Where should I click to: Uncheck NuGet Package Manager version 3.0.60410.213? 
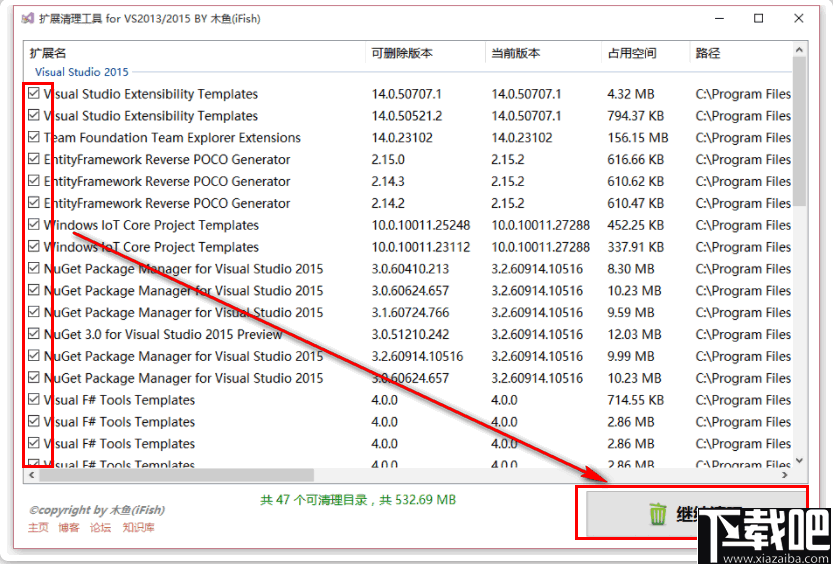click(34, 269)
